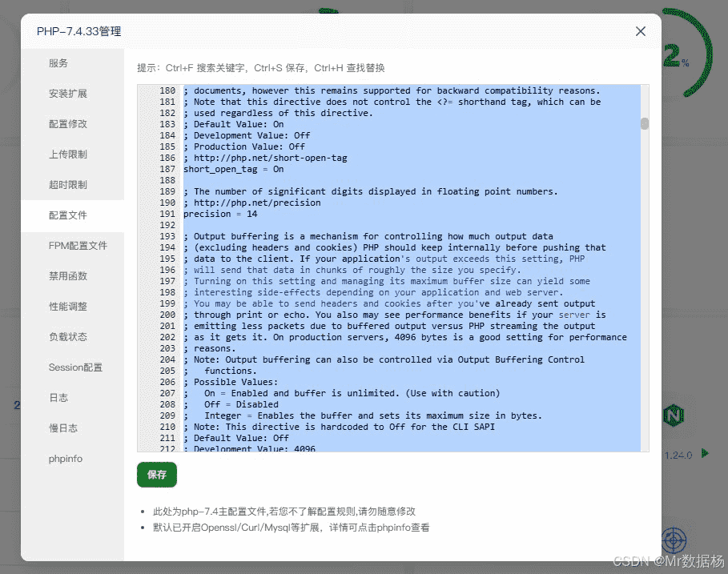Open the 慢日志 slow log tab

(63, 428)
